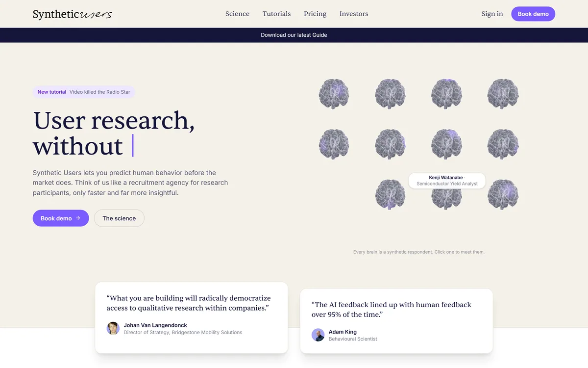Click the quote about AI feedback 95%

[392, 310]
